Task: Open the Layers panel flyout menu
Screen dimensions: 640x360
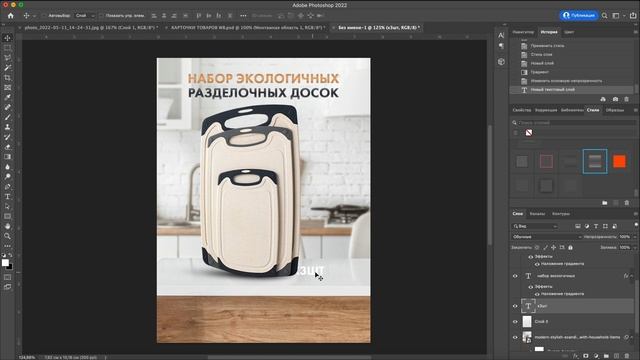Action: (x=636, y=213)
